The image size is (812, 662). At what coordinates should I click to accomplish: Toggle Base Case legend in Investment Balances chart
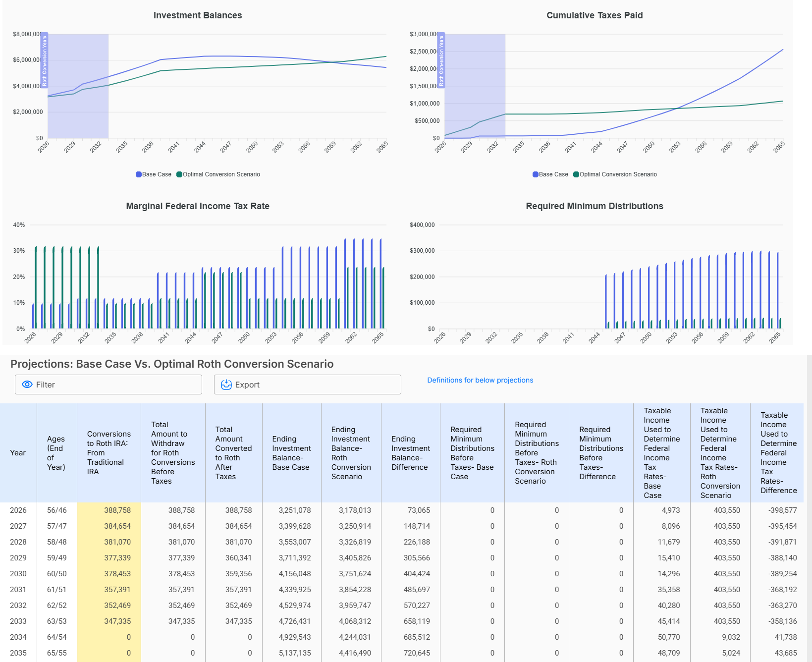click(x=154, y=174)
